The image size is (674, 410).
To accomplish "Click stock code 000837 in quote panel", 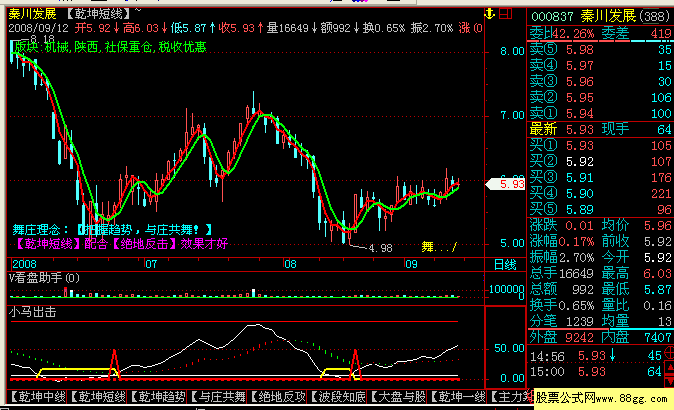I will click(x=552, y=17).
